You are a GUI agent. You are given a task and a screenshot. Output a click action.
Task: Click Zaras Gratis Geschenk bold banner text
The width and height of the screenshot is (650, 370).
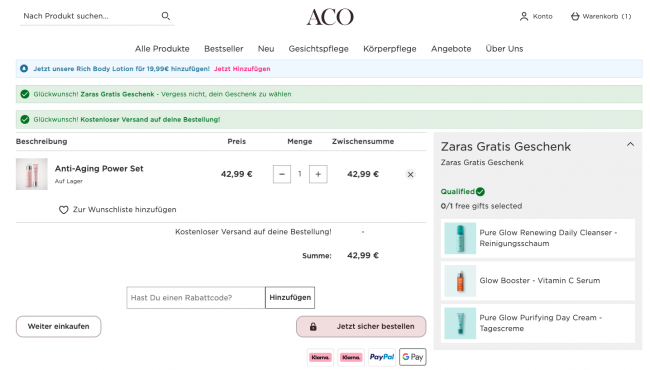117,94
